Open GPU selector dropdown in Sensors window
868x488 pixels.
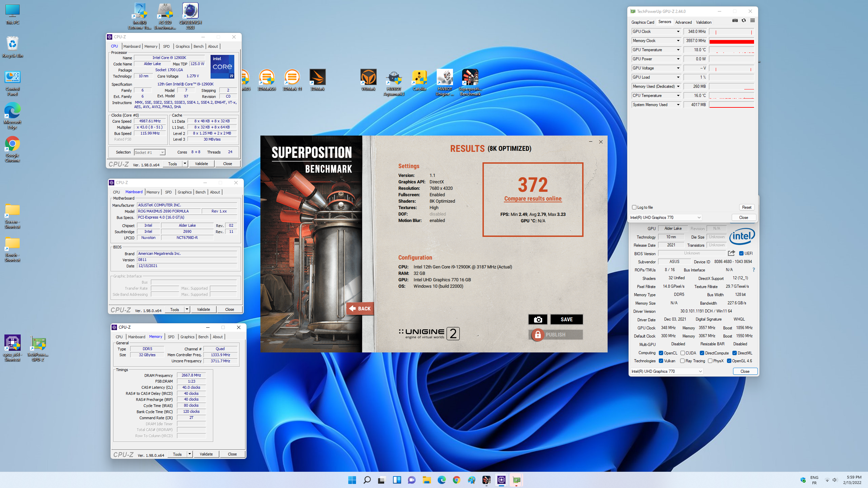click(x=665, y=218)
